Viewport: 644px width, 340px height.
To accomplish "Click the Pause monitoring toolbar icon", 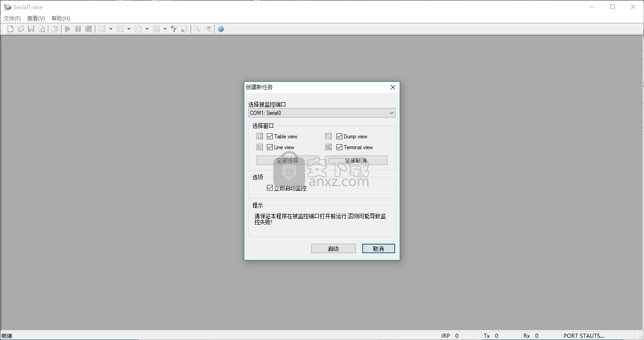I will point(78,29).
